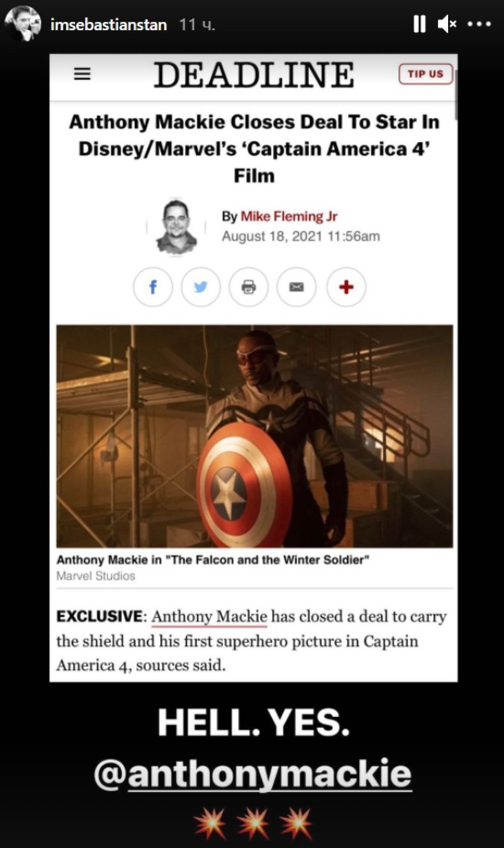Viewport: 504px width, 848px height.
Task: Open the Anthony Mackie shield photo
Action: 255,436
